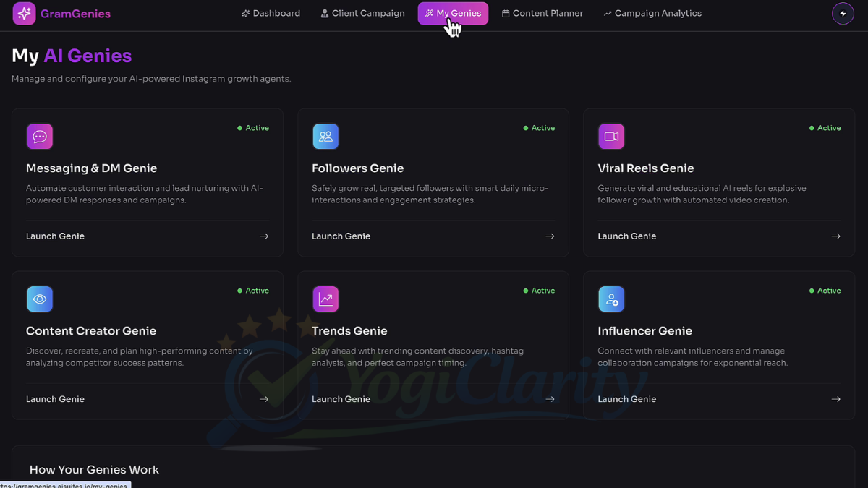Click the Content Creator Genie eye icon
868x488 pixels.
tap(40, 299)
